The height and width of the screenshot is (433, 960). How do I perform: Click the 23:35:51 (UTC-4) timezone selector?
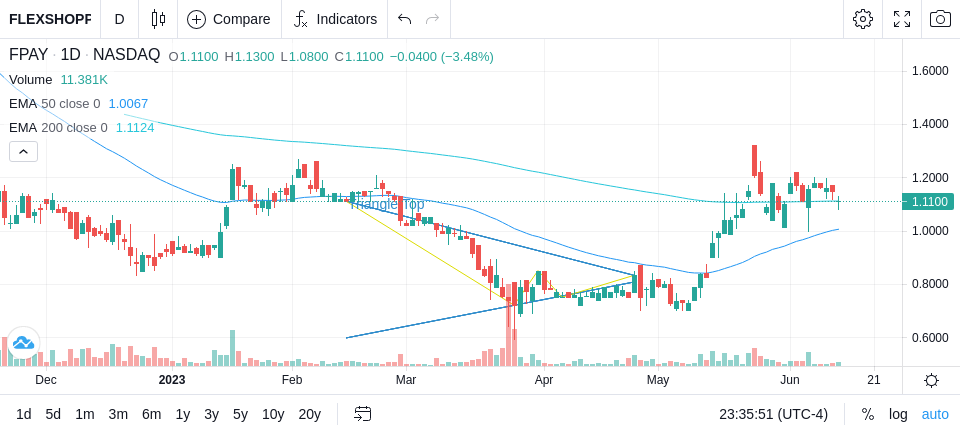(x=773, y=415)
